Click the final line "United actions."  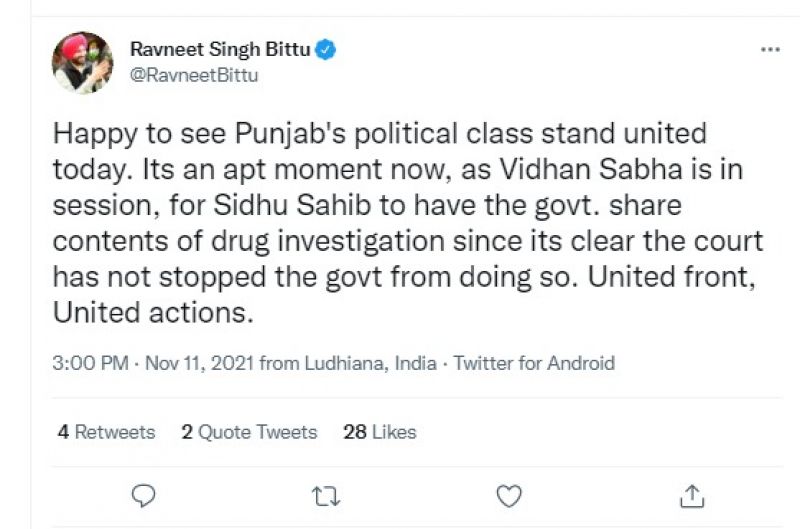[x=150, y=313]
